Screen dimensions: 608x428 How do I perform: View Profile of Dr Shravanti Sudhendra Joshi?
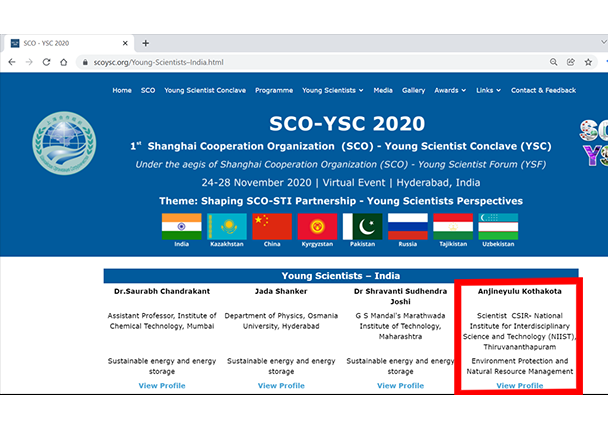[401, 386]
